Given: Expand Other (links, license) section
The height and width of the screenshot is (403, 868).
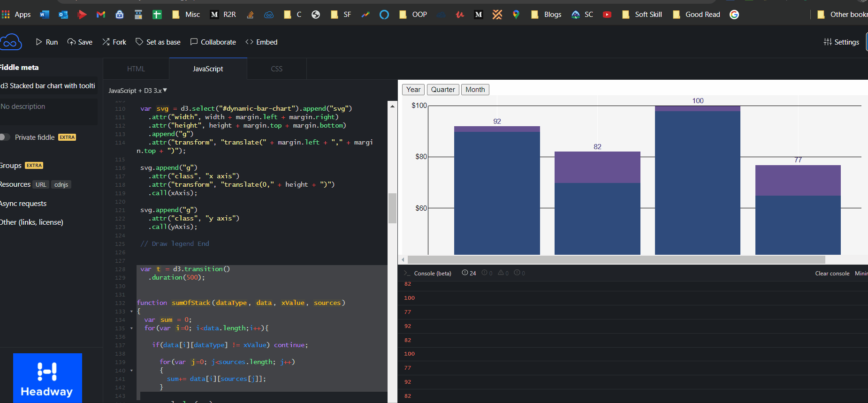Looking at the screenshot, I should point(31,222).
